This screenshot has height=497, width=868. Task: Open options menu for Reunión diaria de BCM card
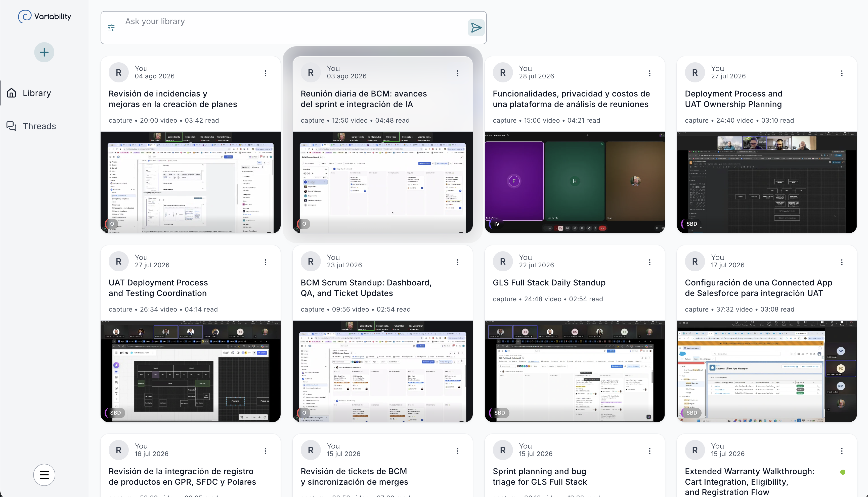pyautogui.click(x=458, y=73)
